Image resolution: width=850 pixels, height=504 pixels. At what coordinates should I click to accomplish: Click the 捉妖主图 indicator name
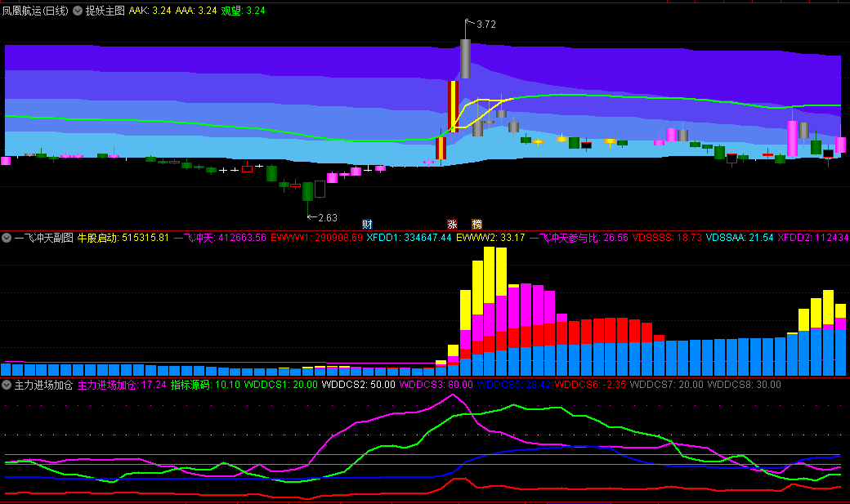tap(105, 11)
